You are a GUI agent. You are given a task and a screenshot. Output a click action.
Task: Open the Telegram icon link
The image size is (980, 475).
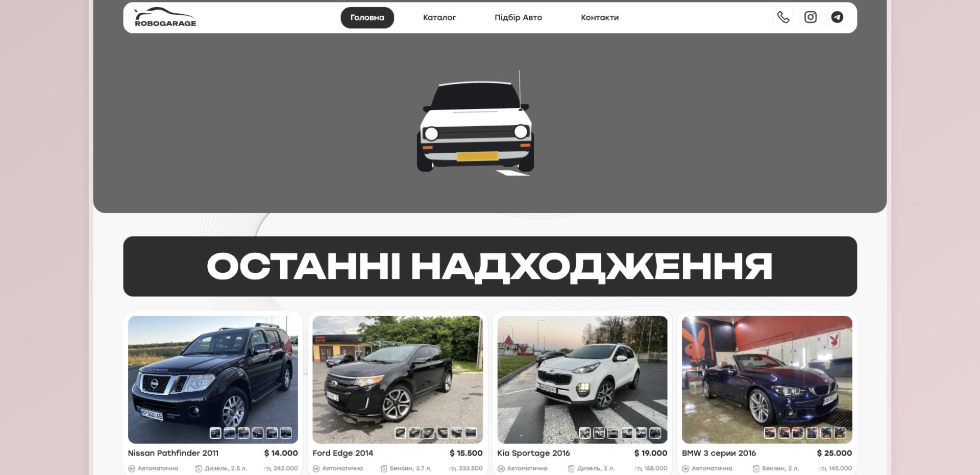tap(837, 17)
